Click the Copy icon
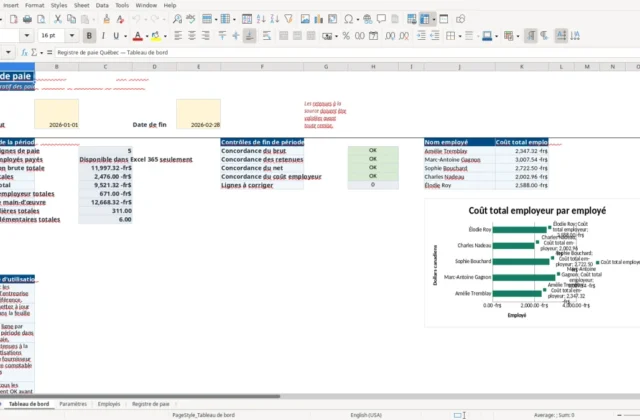640x420 pixels. [71, 19]
